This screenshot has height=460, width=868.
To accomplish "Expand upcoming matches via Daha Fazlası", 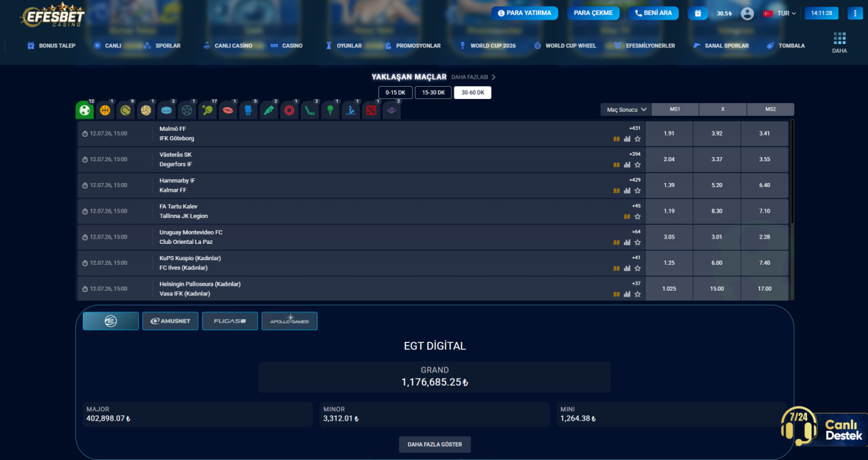I will coord(473,77).
